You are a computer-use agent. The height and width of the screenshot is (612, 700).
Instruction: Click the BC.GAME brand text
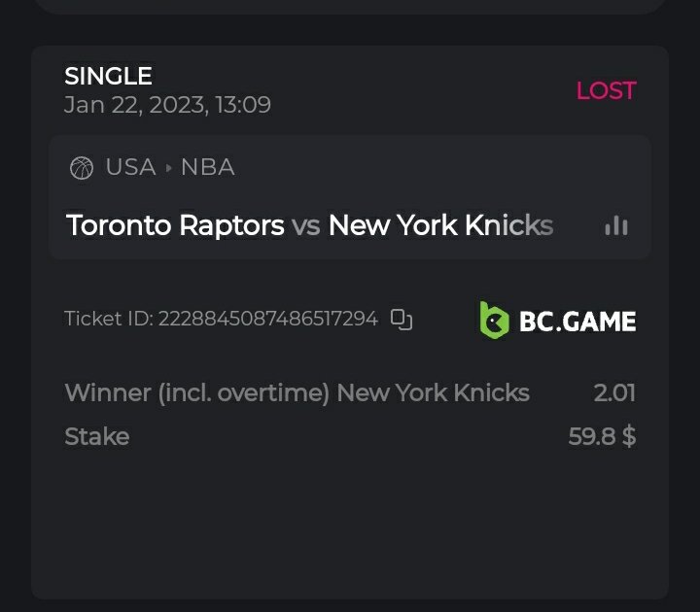pyautogui.click(x=577, y=321)
